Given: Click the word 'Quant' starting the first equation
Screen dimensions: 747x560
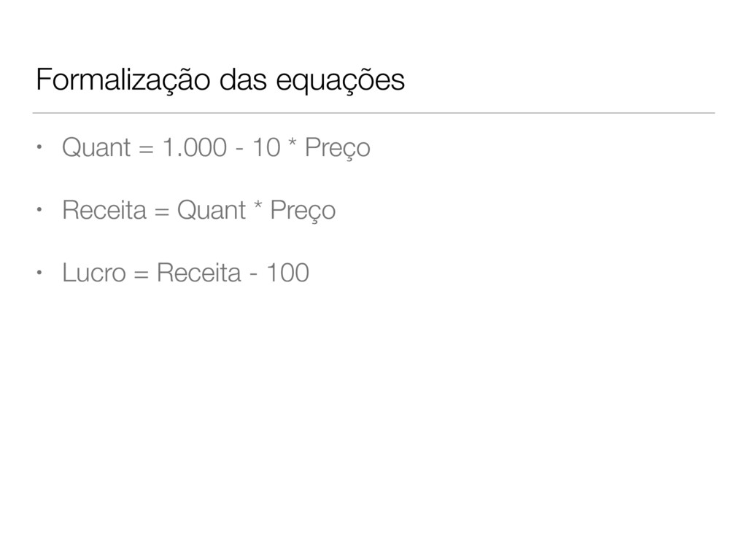Looking at the screenshot, I should [96, 147].
